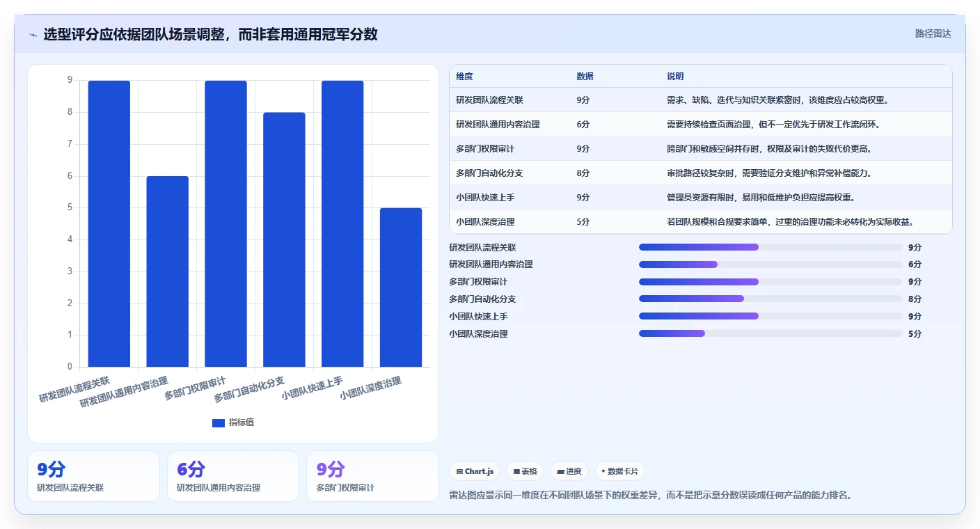Click the footer note starting with 雷达图应显示
Image resolution: width=980 pixels, height=529 pixels.
[x=651, y=496]
